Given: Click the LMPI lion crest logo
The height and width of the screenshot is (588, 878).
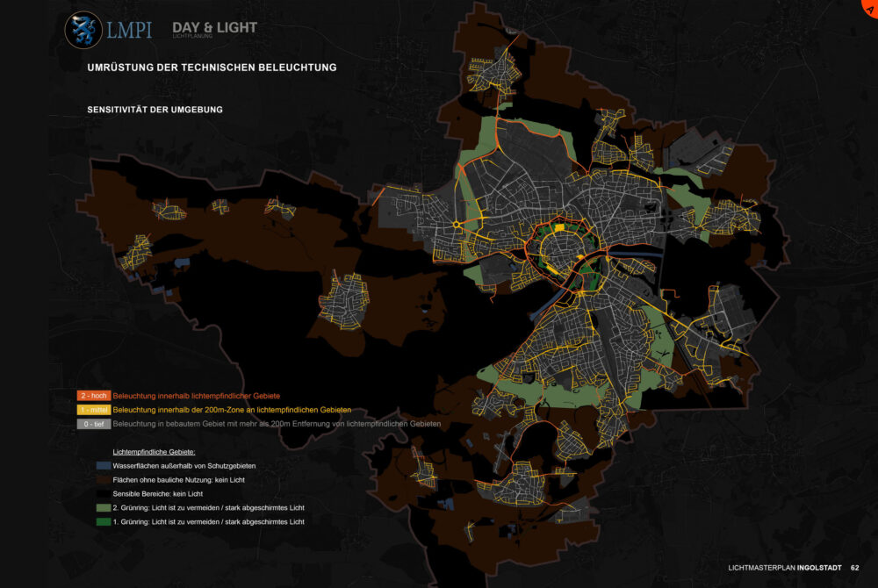Looking at the screenshot, I should click(x=84, y=29).
